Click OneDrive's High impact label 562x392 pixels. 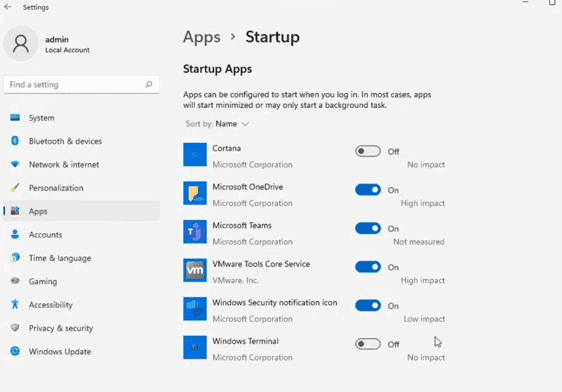click(422, 203)
